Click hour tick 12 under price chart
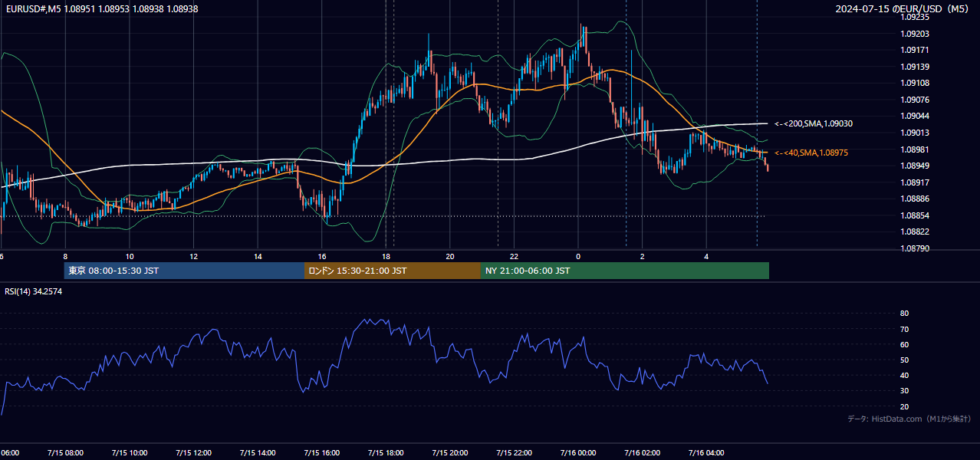The image size is (980, 460). pos(193,256)
